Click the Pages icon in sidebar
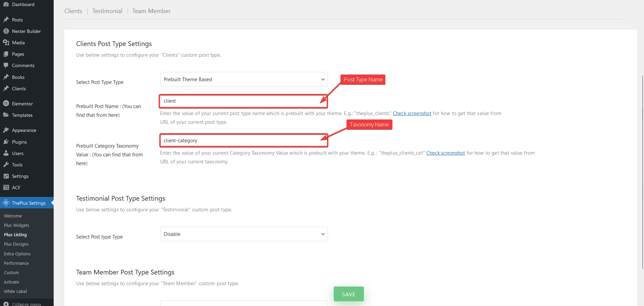Image resolution: width=644 pixels, height=306 pixels. tap(6, 54)
